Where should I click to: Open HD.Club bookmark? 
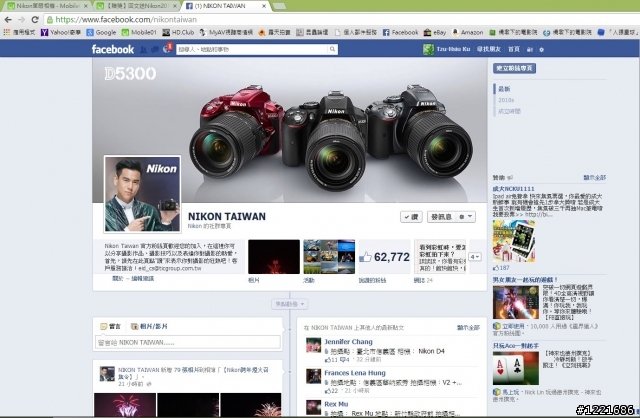tap(178, 32)
